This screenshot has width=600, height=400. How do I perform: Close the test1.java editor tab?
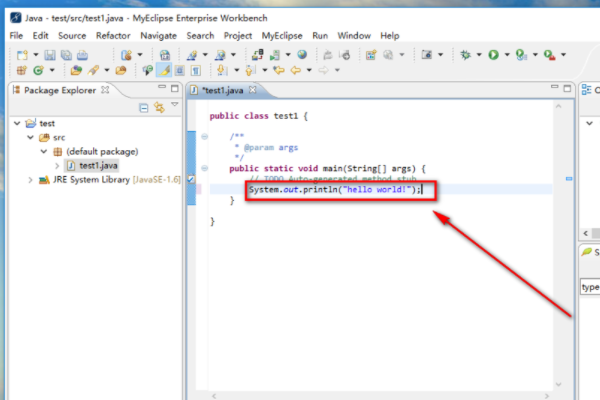pos(254,91)
